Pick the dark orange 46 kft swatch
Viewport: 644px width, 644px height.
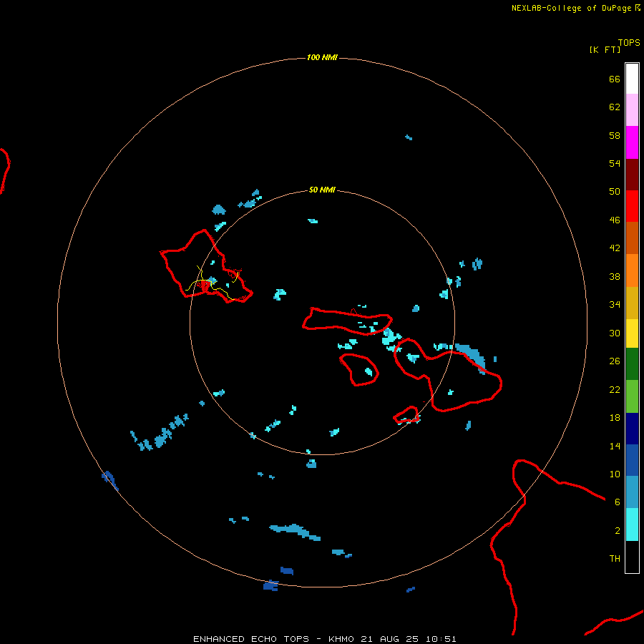tap(632, 238)
